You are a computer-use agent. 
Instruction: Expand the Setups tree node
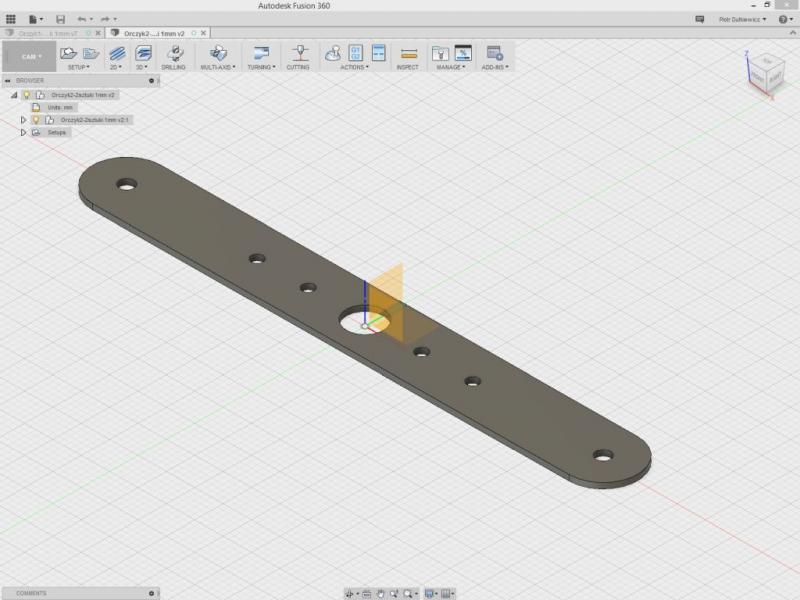pyautogui.click(x=23, y=132)
